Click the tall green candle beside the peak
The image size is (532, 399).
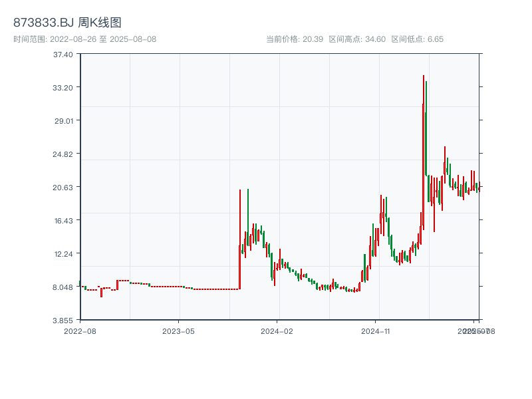point(426,129)
